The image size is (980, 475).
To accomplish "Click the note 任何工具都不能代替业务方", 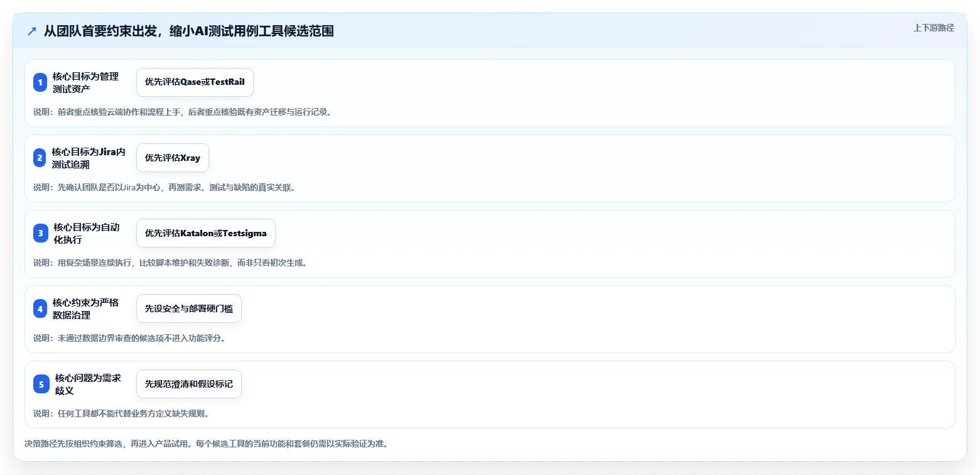I will point(121,413).
